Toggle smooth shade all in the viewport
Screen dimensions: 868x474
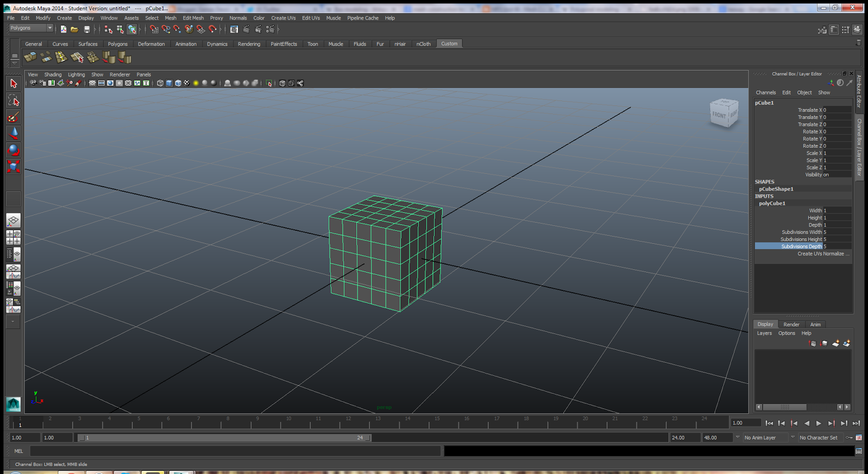click(x=169, y=83)
